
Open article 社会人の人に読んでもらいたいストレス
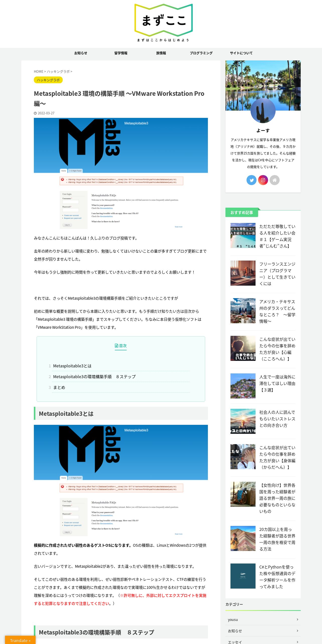(277, 419)
